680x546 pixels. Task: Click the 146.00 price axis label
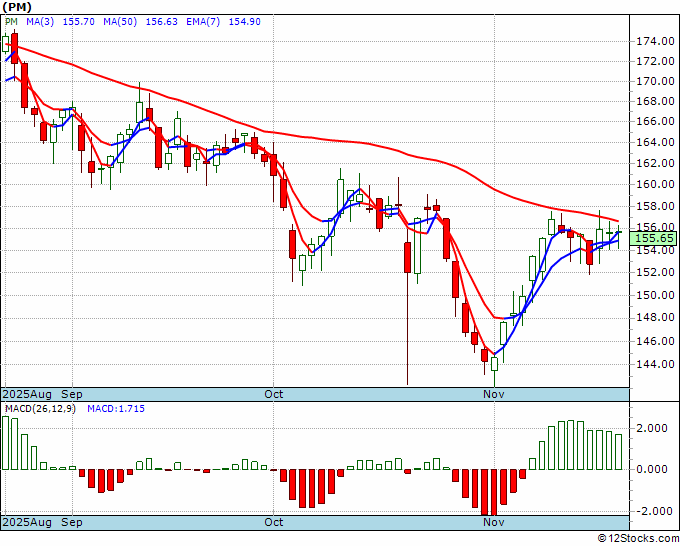click(x=655, y=341)
